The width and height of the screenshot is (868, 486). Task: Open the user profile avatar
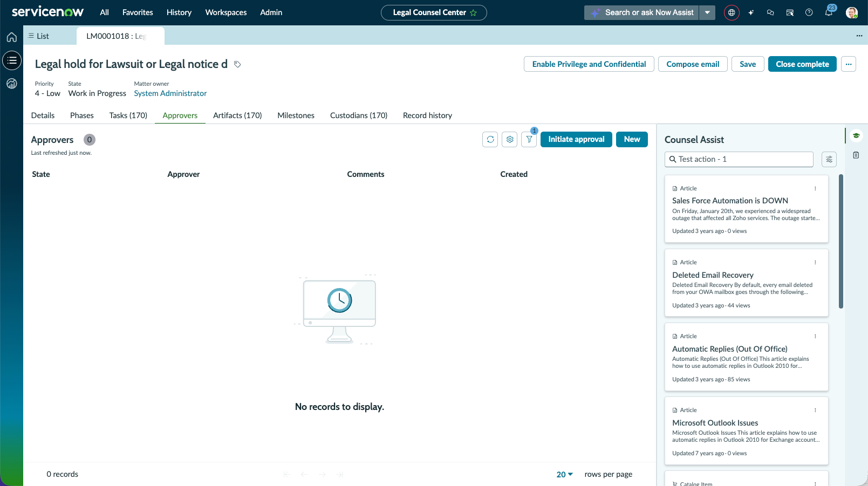[852, 12]
